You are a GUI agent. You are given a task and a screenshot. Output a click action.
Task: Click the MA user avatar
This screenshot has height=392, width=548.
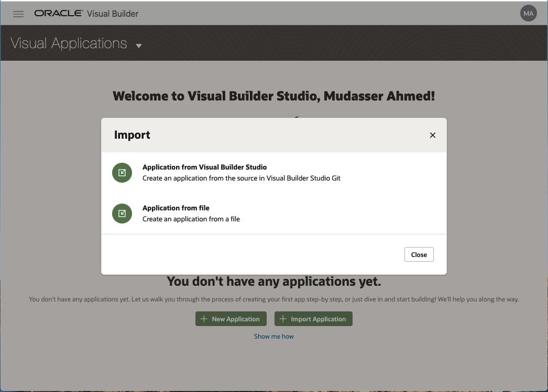(528, 13)
